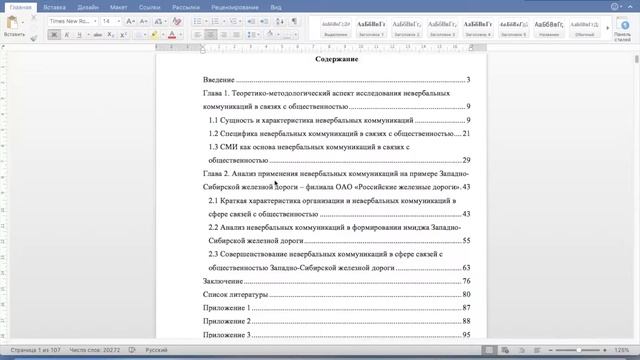The height and width of the screenshot is (360, 640).
Task: Open the borders dropdown arrow
Action: (x=296, y=35)
